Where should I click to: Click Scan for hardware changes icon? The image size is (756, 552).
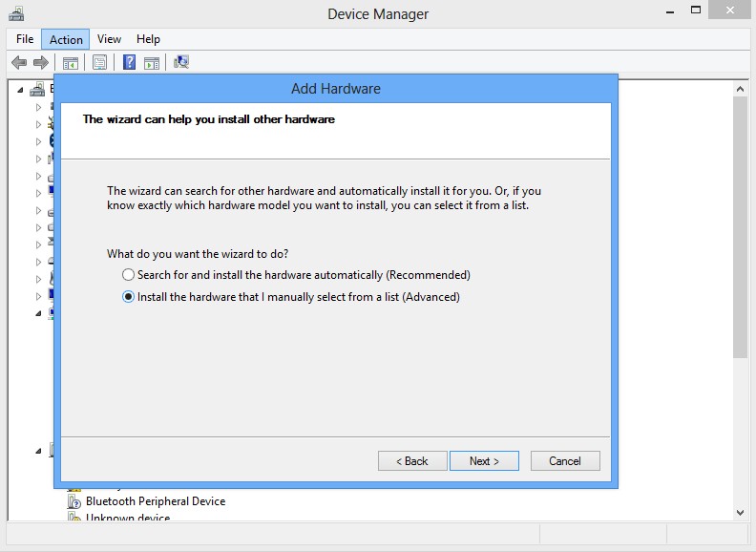(x=181, y=62)
